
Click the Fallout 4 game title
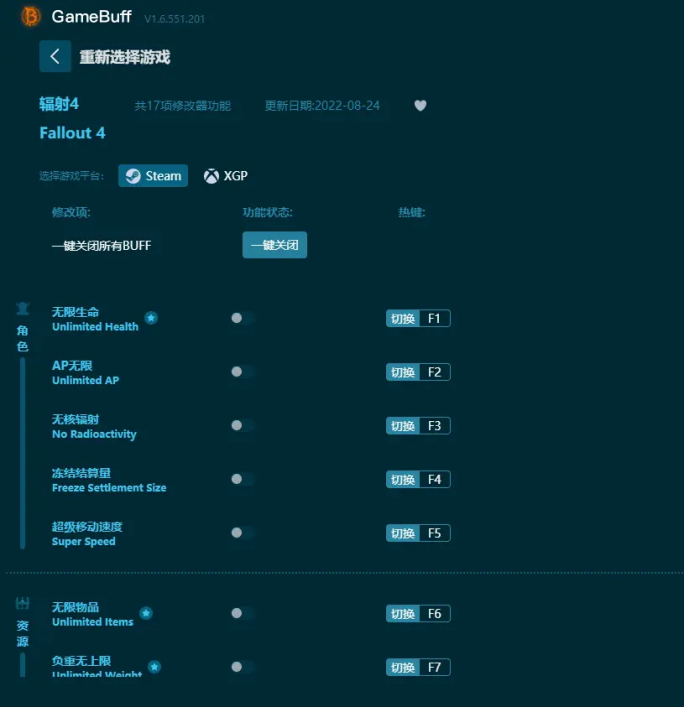(72, 133)
